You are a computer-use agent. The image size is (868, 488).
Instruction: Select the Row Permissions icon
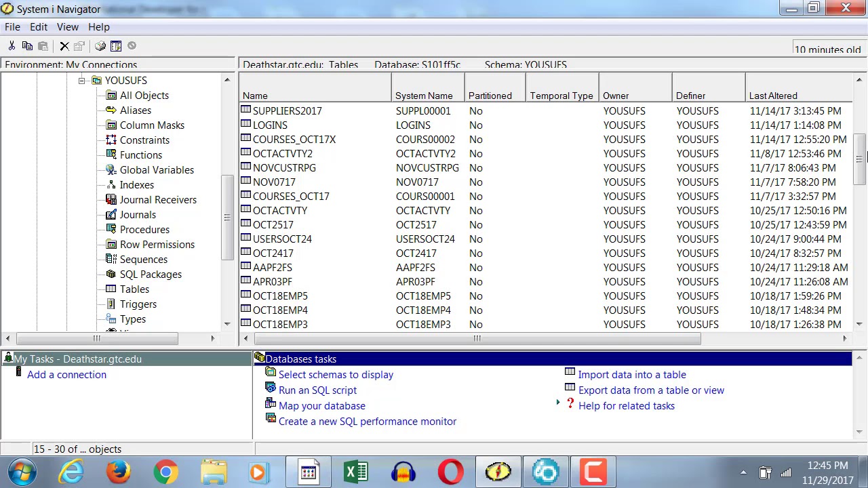coord(111,245)
